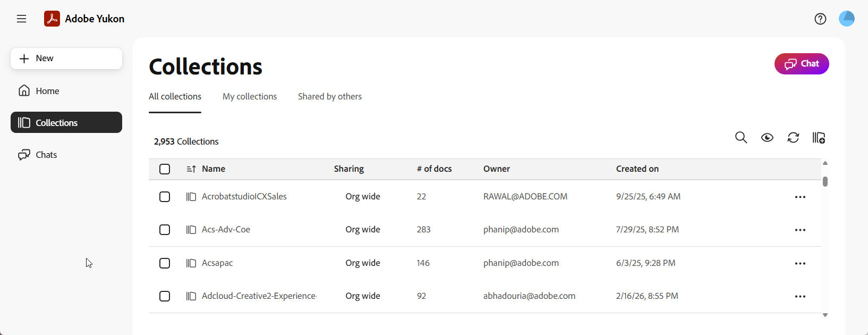Open the Chat button

(802, 64)
